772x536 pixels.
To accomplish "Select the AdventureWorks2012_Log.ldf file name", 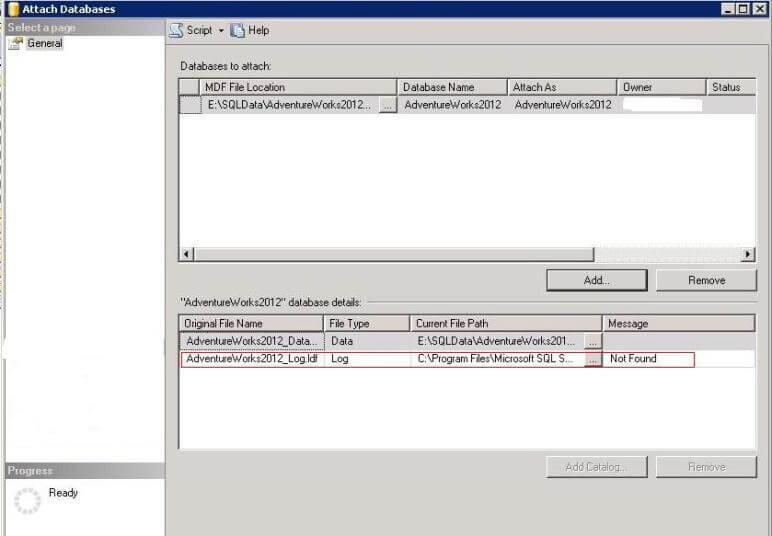I will pyautogui.click(x=252, y=359).
